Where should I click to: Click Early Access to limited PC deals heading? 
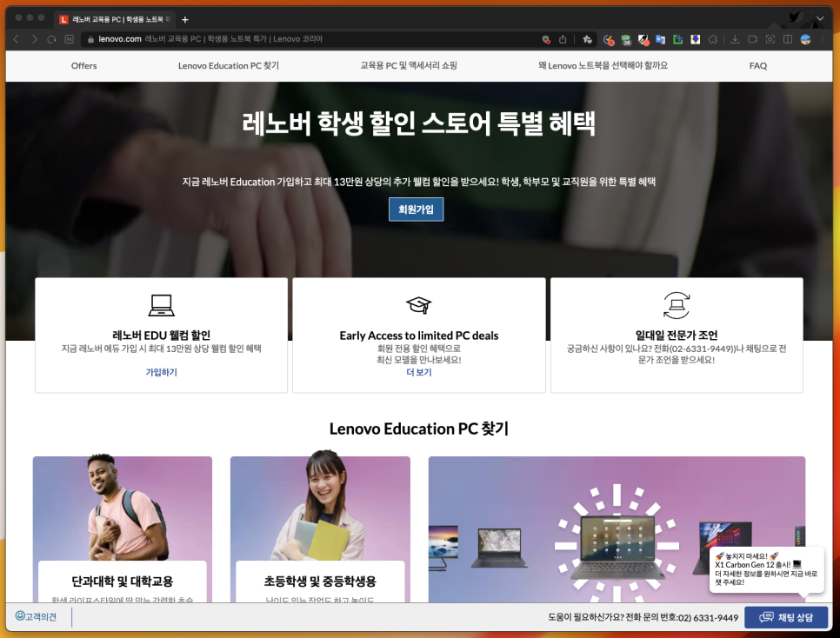tap(419, 336)
